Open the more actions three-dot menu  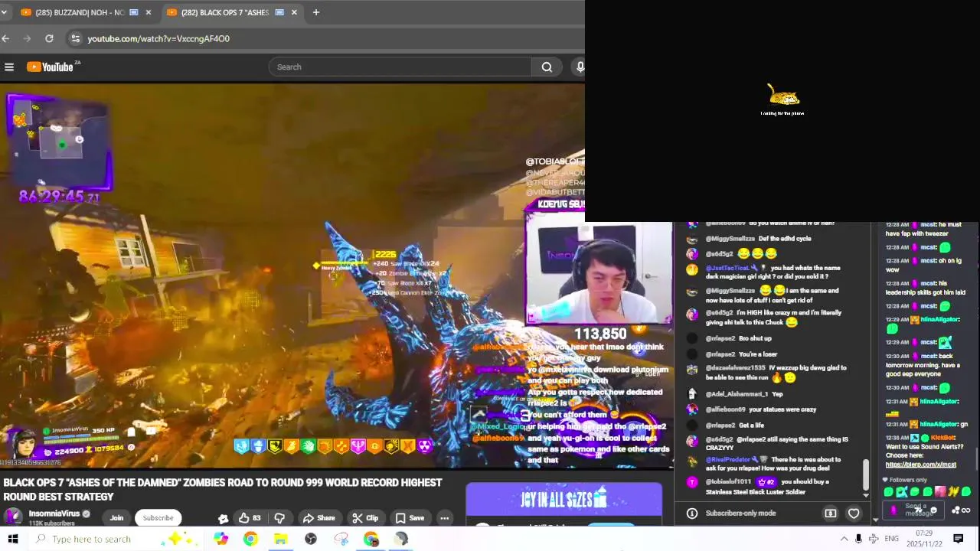pyautogui.click(x=444, y=518)
